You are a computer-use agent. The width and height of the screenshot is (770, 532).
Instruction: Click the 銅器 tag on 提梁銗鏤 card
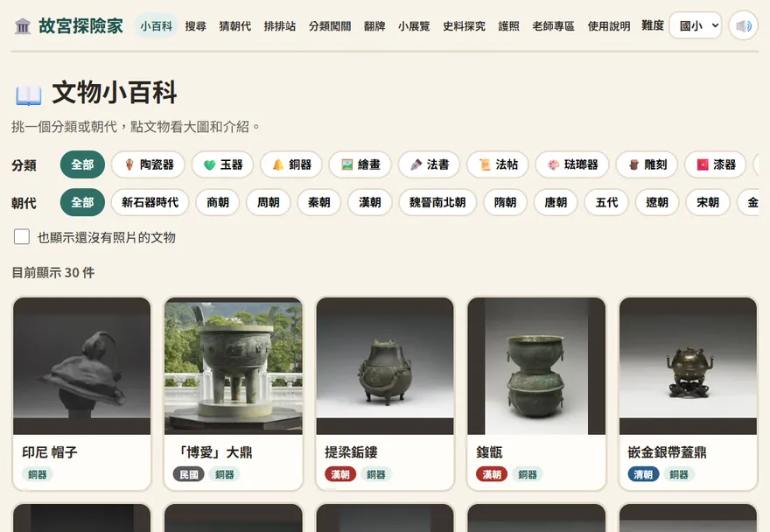click(375, 474)
